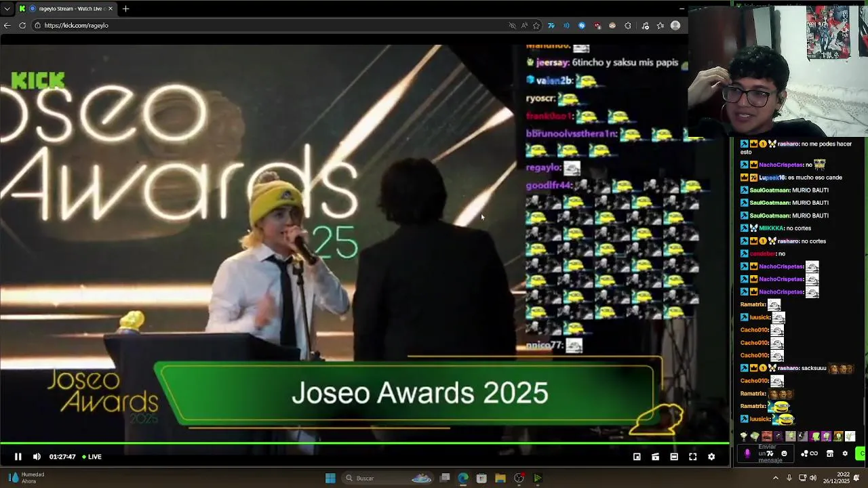Click the Shazam extension icon
This screenshot has height=488, width=868.
coord(582,26)
